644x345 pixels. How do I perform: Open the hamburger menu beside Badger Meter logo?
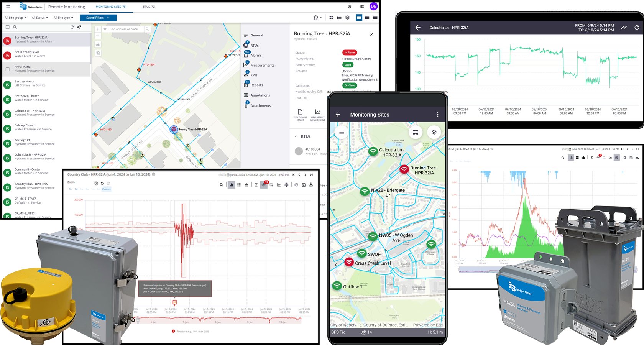tap(8, 7)
